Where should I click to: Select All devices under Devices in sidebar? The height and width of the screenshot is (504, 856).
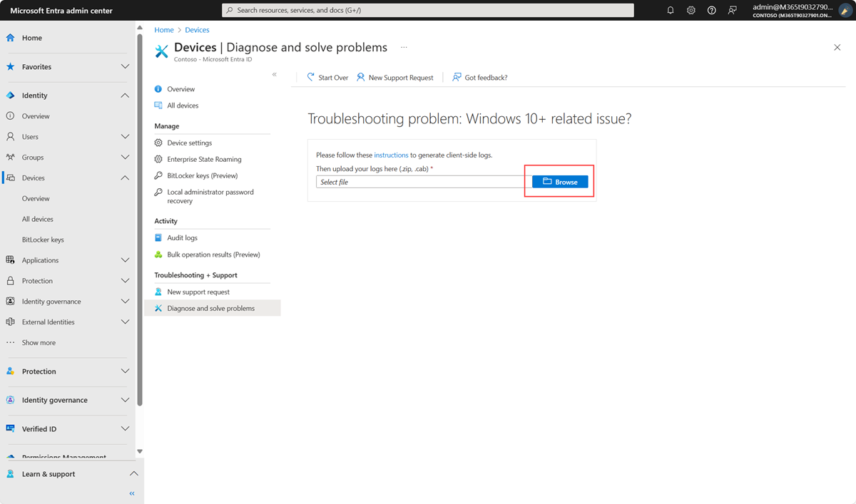point(38,219)
